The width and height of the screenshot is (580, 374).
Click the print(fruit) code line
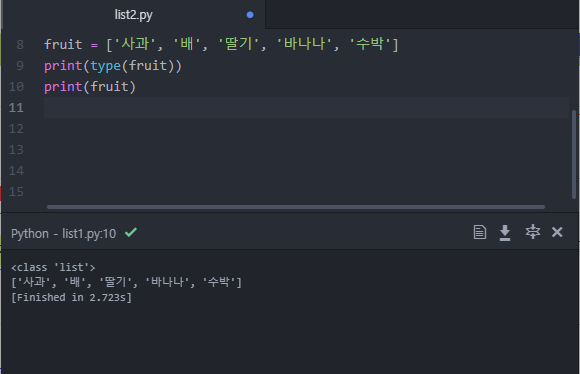(90, 87)
